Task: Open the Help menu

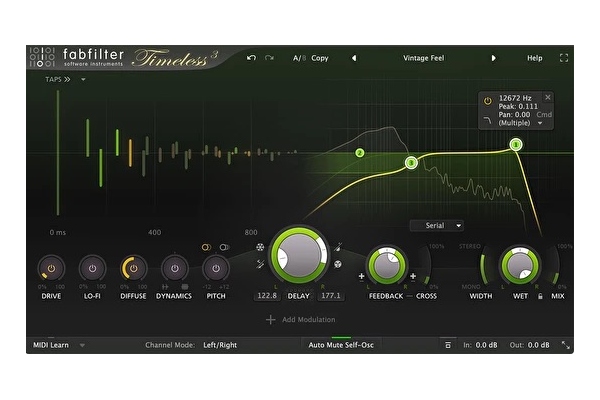Action: click(x=535, y=58)
